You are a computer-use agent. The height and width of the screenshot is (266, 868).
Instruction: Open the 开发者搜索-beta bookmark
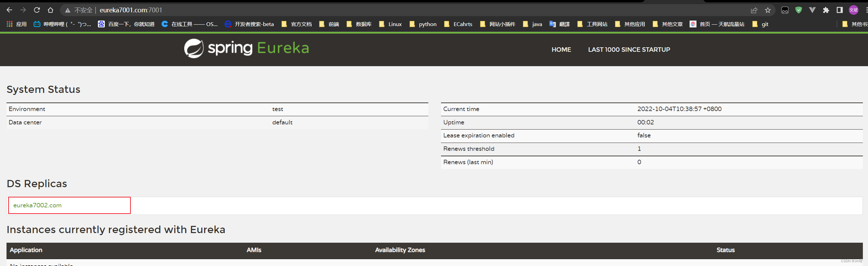click(x=249, y=24)
